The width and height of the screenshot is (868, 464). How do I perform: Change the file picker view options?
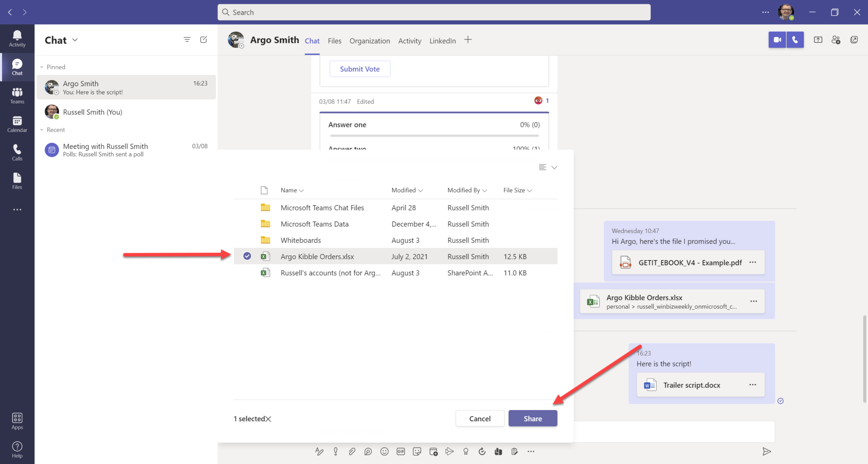point(548,167)
